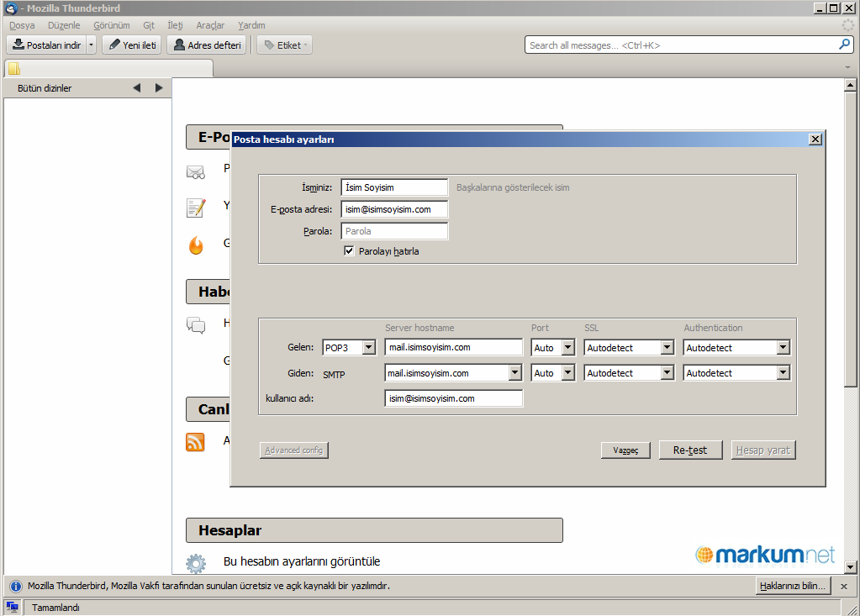
Task: Open the Gelen POP3 protocol dropdown
Action: coord(350,347)
